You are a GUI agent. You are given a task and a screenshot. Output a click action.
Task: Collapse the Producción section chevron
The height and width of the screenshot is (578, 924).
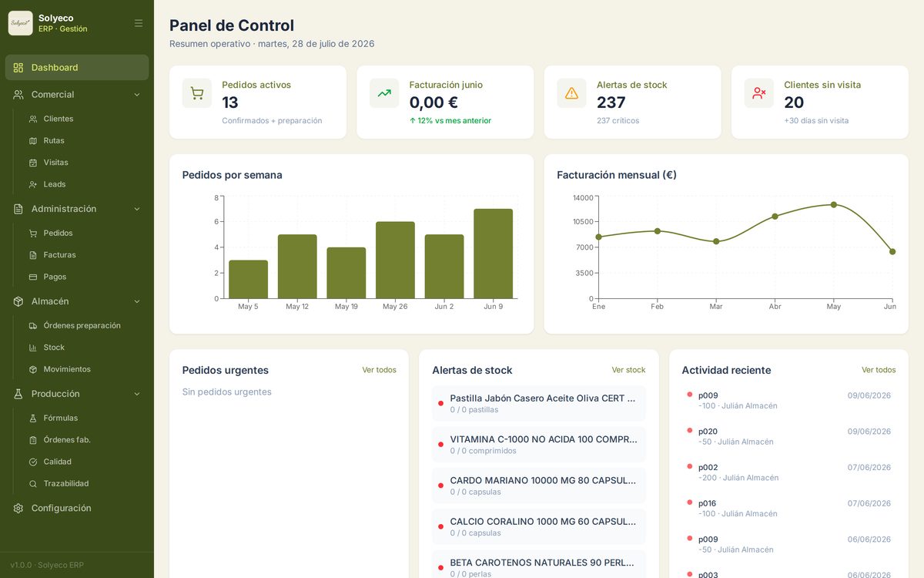[137, 394]
